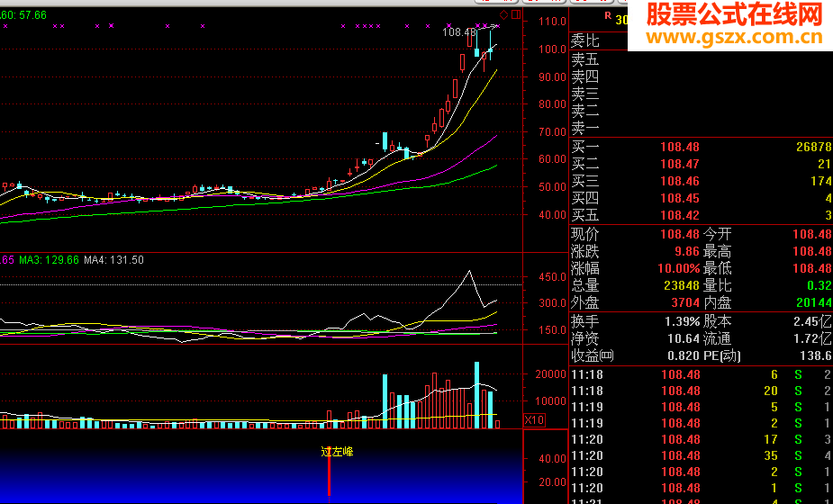Image resolution: width=833 pixels, height=504 pixels.
Task: Click the 换手 value 1.39%
Action: (683, 321)
